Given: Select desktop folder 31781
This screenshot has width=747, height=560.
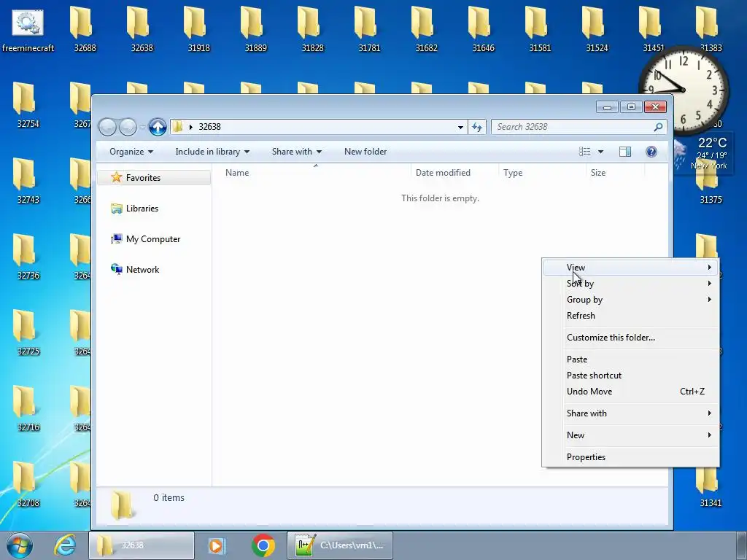Looking at the screenshot, I should pyautogui.click(x=369, y=29).
